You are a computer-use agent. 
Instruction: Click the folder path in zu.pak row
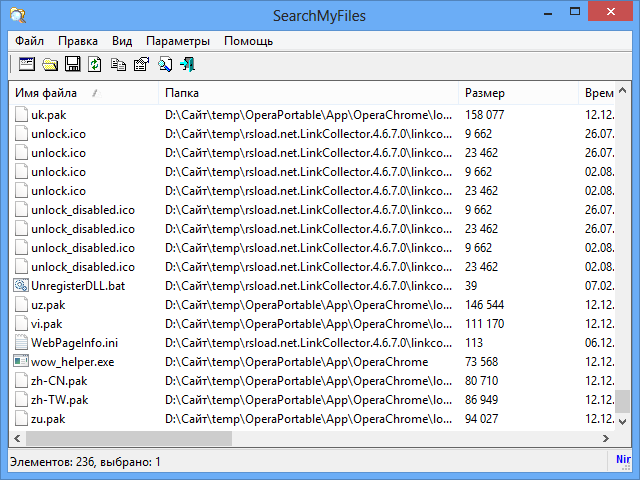(309, 419)
